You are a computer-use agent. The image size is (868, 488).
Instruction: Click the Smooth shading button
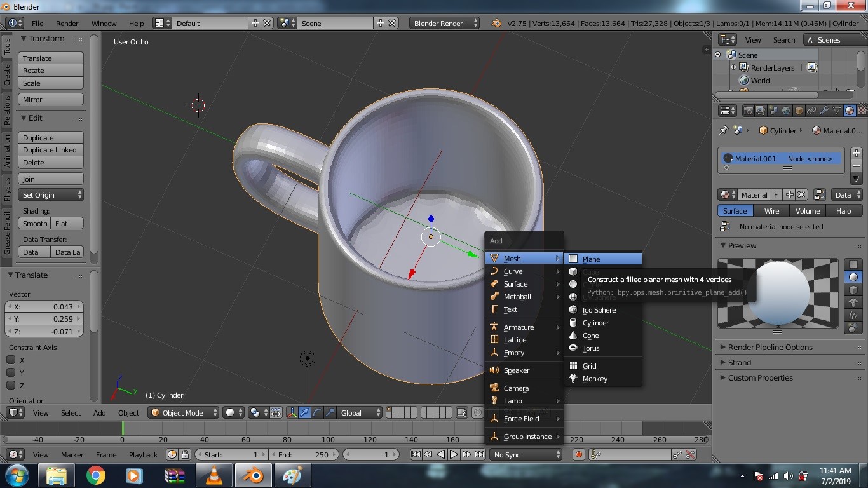(x=34, y=224)
